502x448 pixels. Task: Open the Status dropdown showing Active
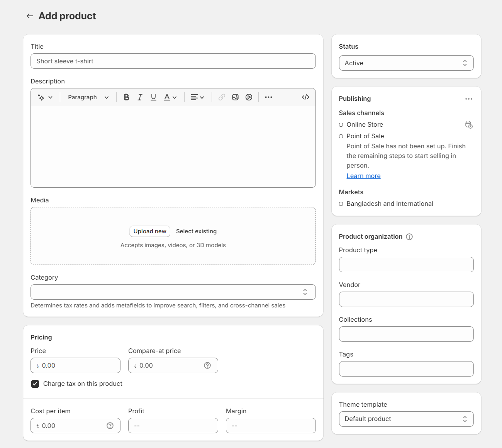coord(406,63)
